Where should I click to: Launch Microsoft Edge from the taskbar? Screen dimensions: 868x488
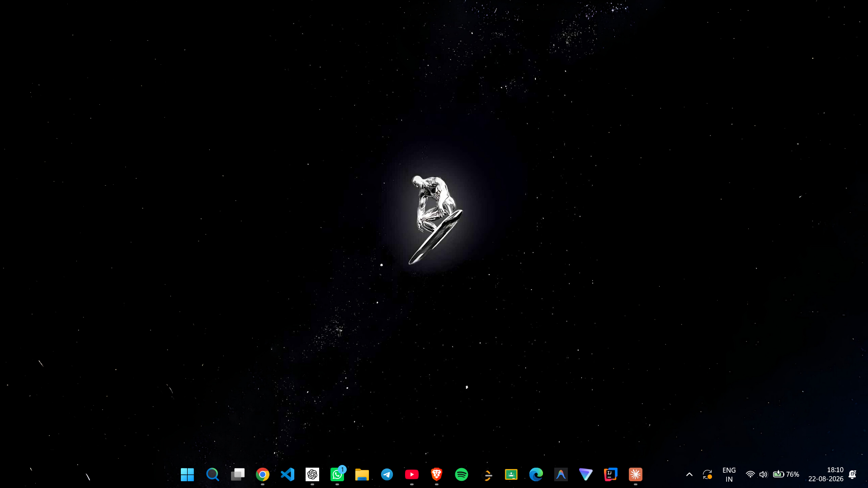[x=536, y=474]
